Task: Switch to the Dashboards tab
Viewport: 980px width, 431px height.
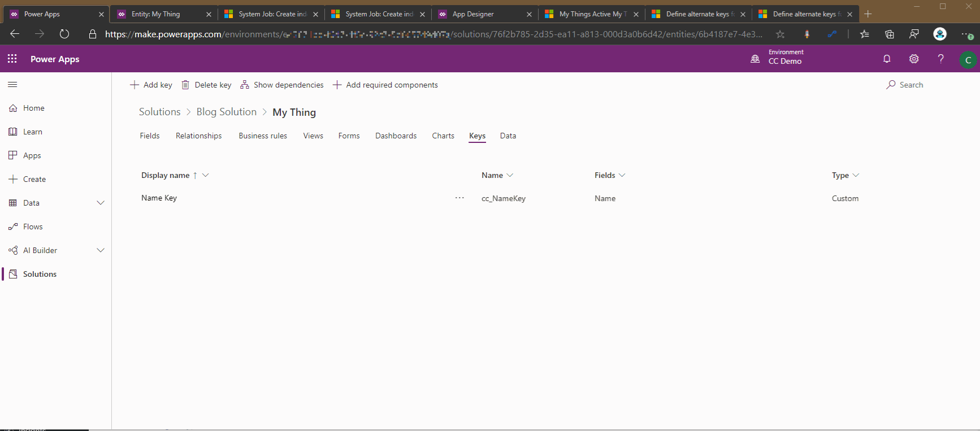Action: coord(396,136)
